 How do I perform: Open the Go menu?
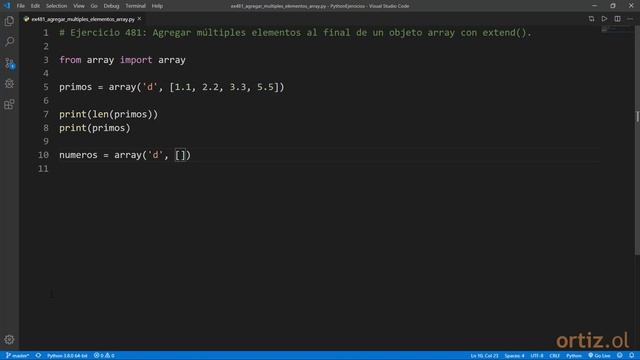[x=94, y=6]
